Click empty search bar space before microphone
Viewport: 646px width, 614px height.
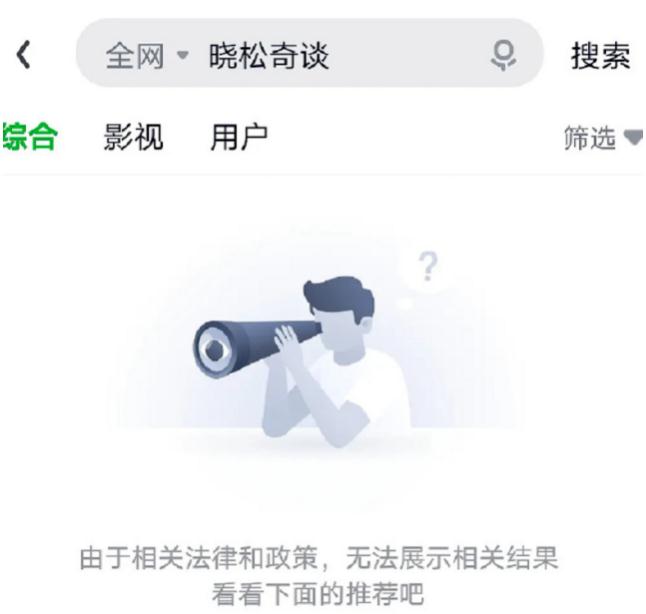point(408,56)
